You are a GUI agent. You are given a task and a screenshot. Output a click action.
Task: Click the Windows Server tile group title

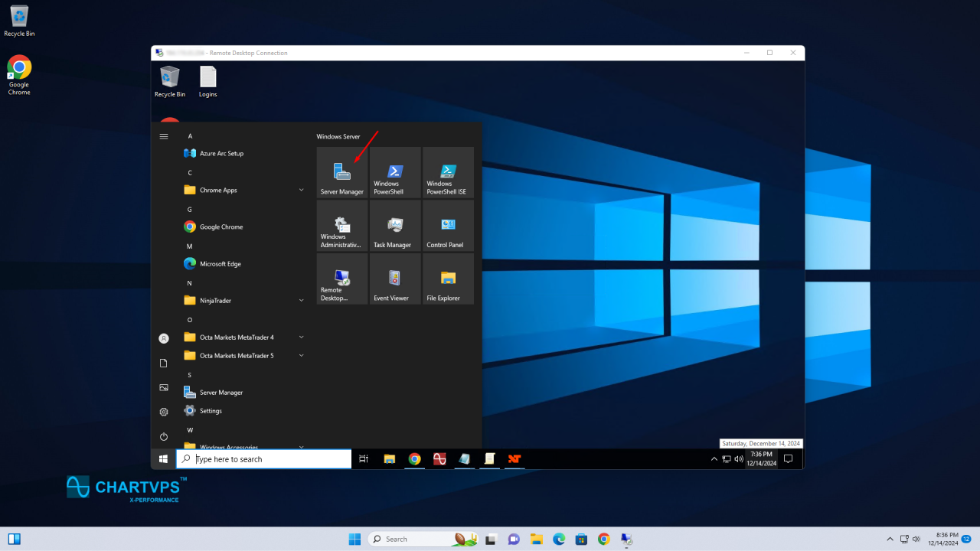click(338, 136)
